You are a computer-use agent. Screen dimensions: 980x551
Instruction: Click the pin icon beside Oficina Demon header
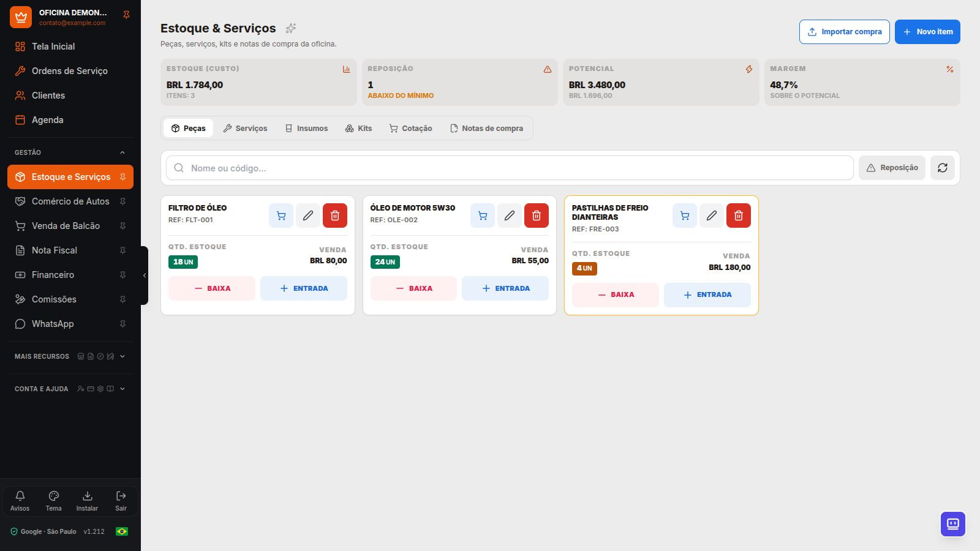pos(126,15)
